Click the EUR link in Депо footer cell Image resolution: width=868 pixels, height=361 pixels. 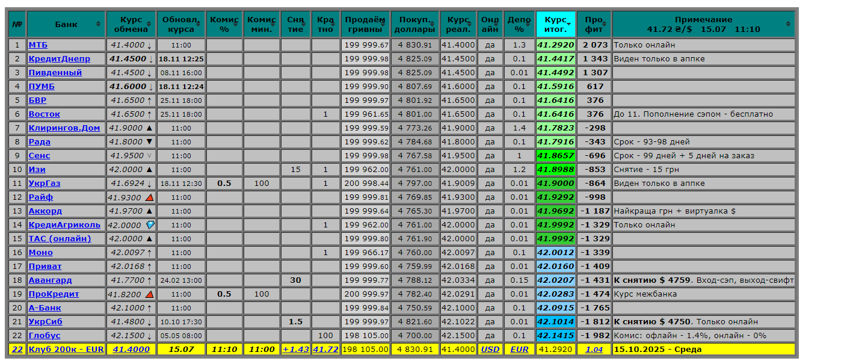519,350
